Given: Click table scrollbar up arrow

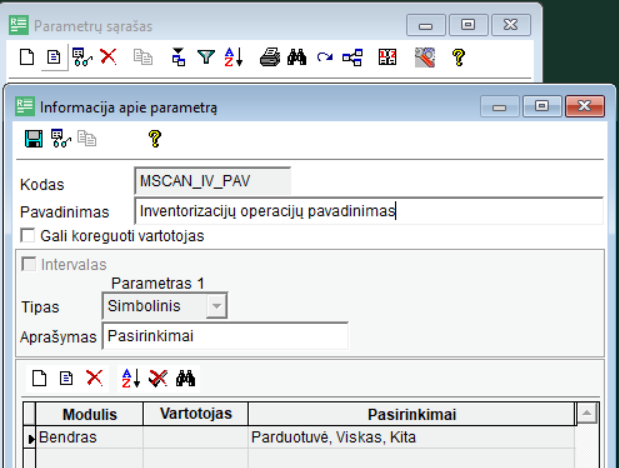Looking at the screenshot, I should [x=587, y=413].
